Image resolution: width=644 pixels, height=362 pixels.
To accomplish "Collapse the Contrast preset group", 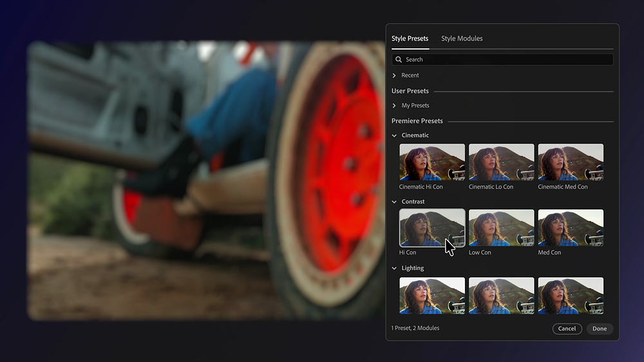I will (x=395, y=202).
